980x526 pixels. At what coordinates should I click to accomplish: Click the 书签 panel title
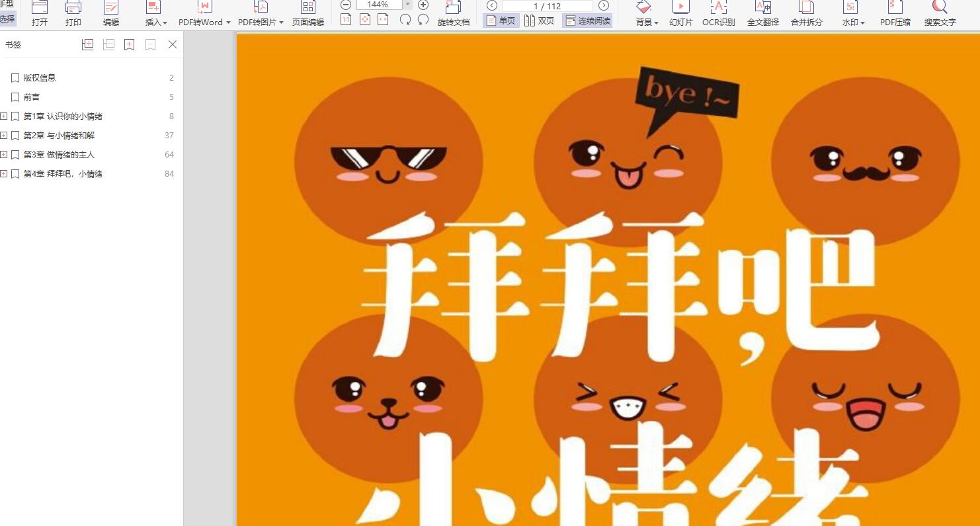[x=13, y=45]
